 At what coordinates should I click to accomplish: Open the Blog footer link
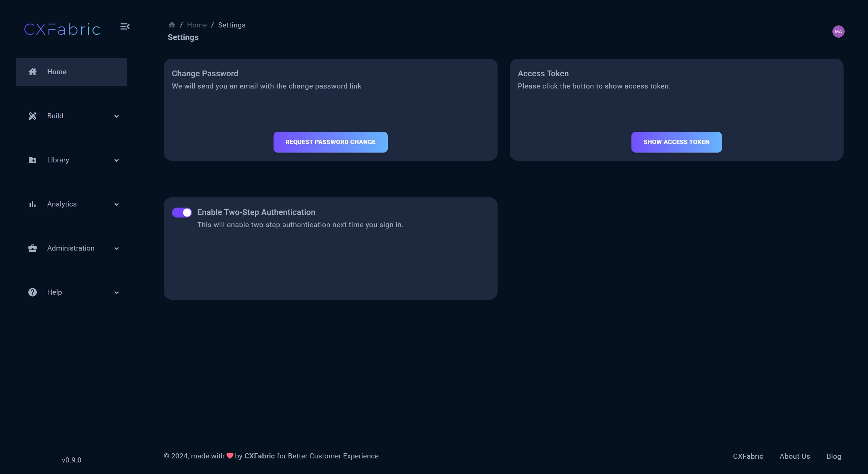(x=834, y=456)
